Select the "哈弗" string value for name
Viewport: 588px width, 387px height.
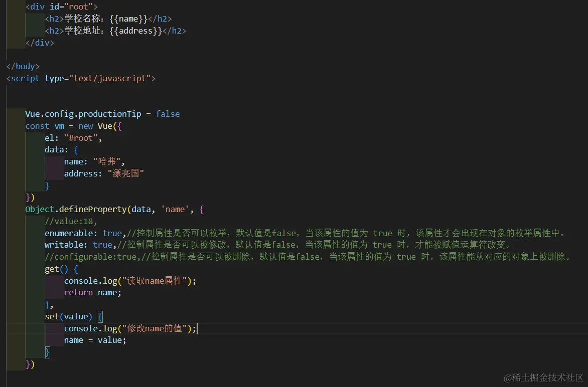coord(108,161)
